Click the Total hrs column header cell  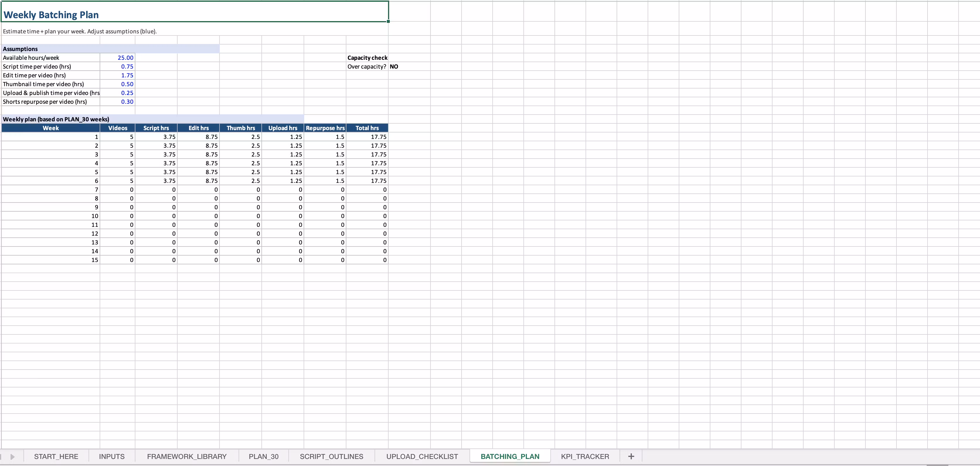(x=367, y=128)
